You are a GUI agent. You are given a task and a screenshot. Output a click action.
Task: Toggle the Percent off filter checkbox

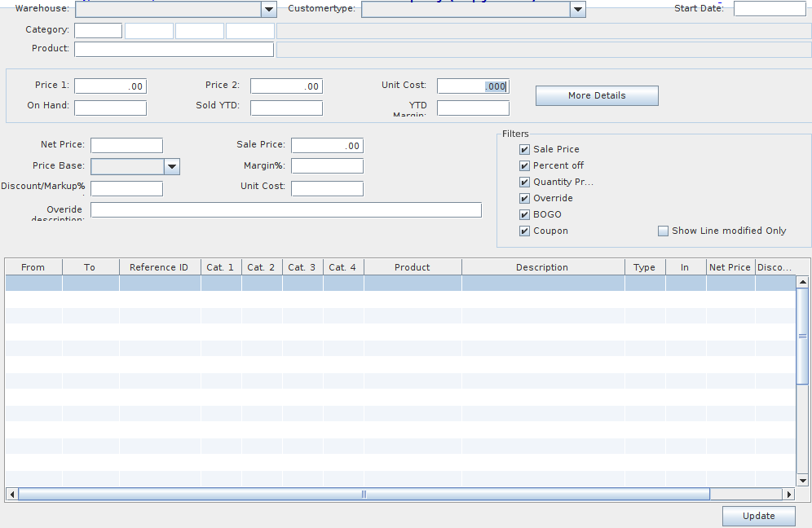coord(524,166)
